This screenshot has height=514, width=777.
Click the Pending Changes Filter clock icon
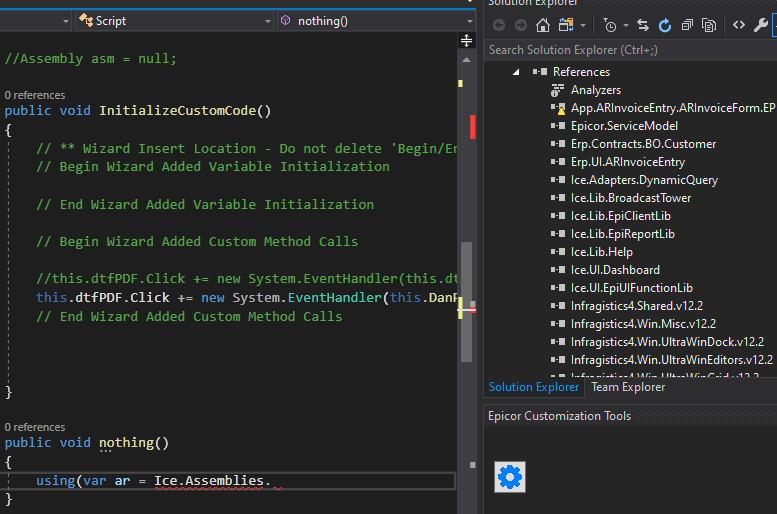pos(610,25)
